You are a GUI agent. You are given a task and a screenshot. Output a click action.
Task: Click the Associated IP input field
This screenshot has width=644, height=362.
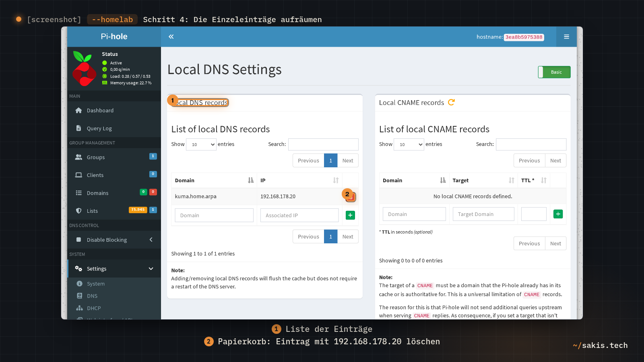coord(299,215)
